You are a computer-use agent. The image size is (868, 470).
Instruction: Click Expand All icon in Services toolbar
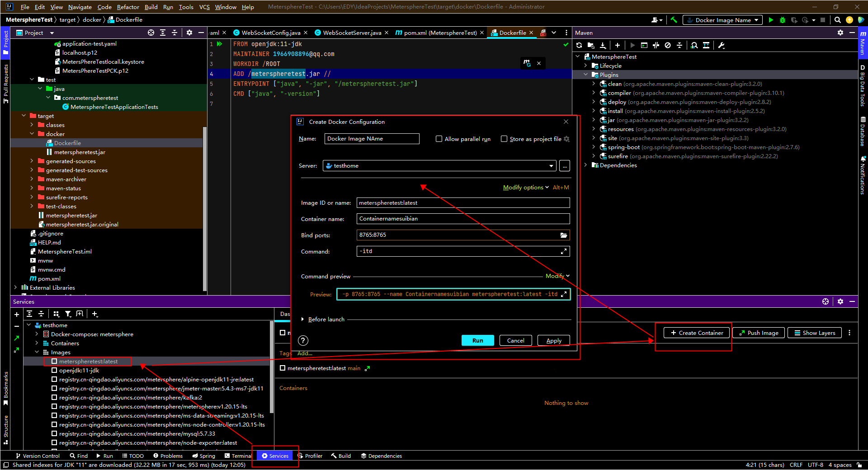tap(29, 314)
